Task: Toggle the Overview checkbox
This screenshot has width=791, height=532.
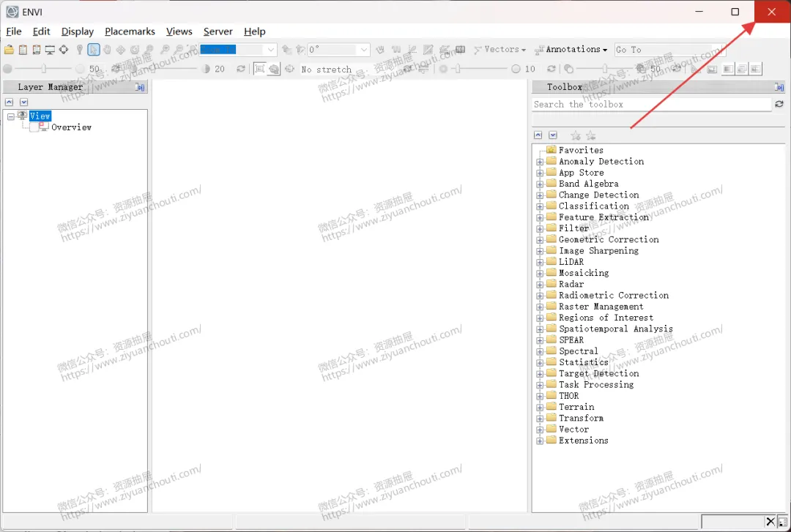Action: [34, 127]
